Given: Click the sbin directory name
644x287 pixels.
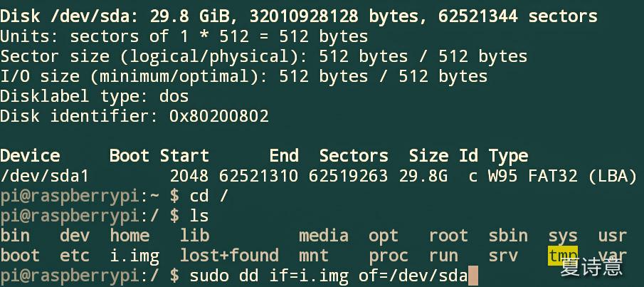Looking at the screenshot, I should click(508, 236).
